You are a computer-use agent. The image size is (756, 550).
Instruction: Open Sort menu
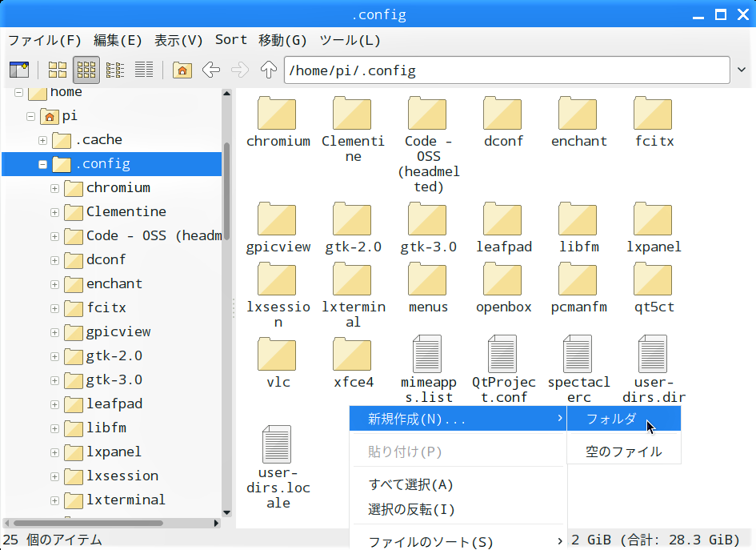[x=231, y=40]
